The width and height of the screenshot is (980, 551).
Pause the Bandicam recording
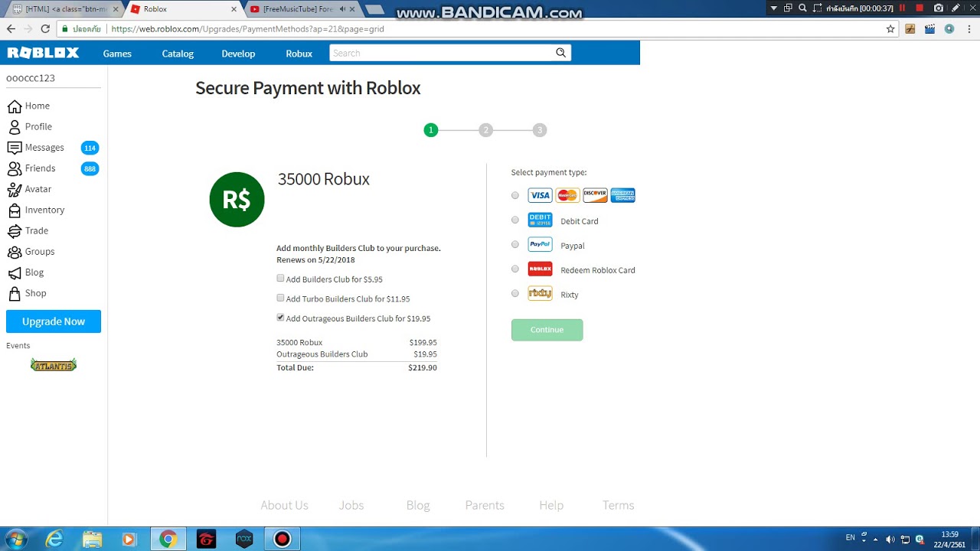click(x=902, y=8)
